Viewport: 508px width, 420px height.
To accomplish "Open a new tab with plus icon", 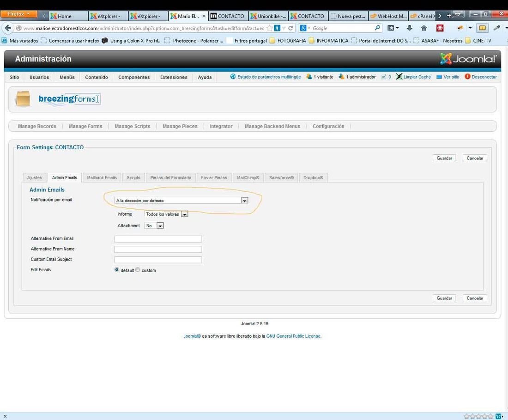I will click(449, 16).
